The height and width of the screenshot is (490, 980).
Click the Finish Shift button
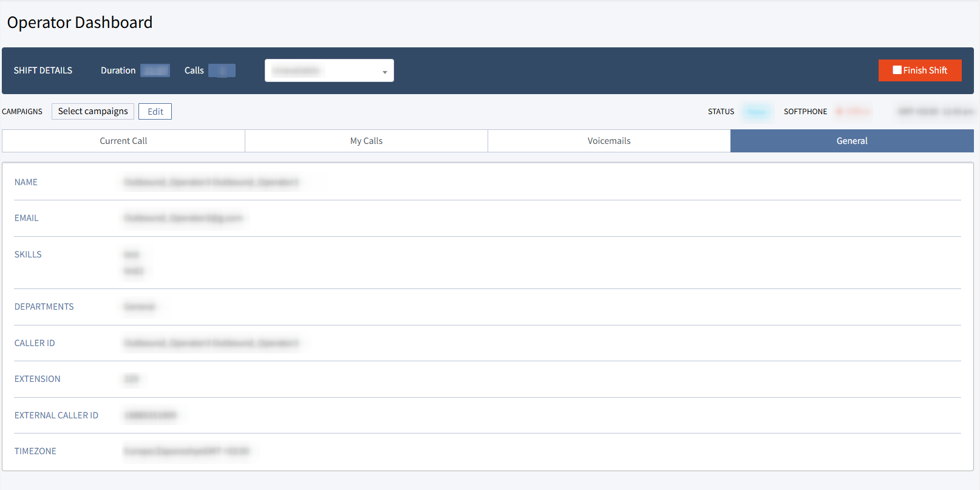pyautogui.click(x=919, y=70)
